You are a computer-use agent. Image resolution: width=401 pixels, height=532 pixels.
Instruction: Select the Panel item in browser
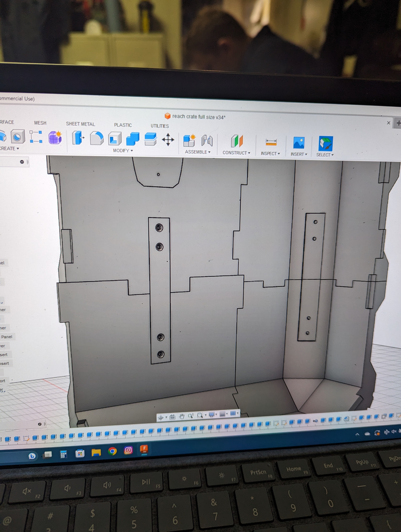[x=7, y=337]
